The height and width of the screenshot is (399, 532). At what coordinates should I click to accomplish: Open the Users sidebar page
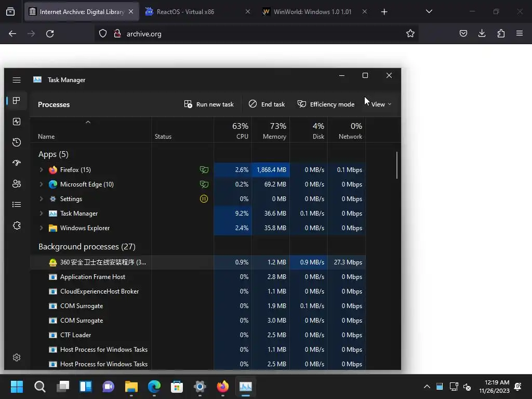pos(17,183)
